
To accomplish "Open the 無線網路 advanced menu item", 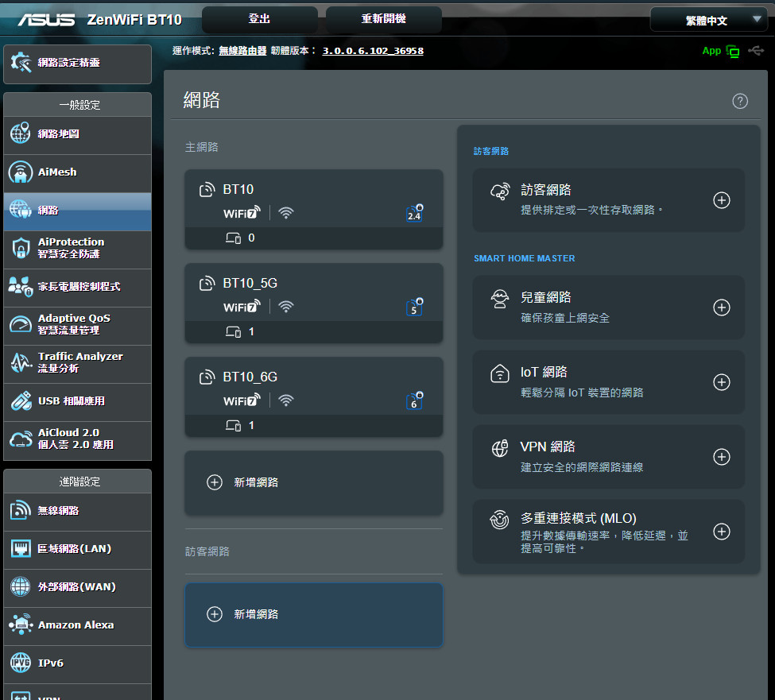I will click(x=78, y=511).
